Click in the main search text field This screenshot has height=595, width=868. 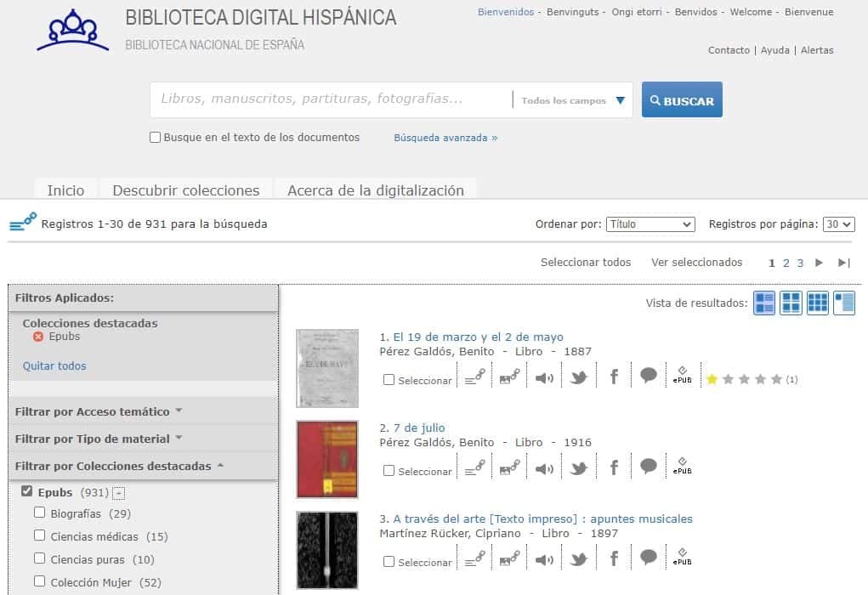331,99
